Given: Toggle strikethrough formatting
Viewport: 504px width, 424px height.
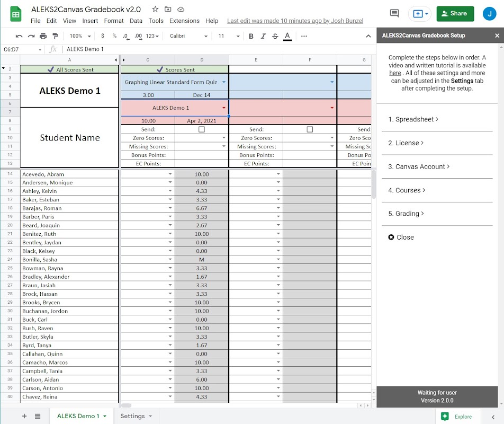Looking at the screenshot, I should 275,36.
